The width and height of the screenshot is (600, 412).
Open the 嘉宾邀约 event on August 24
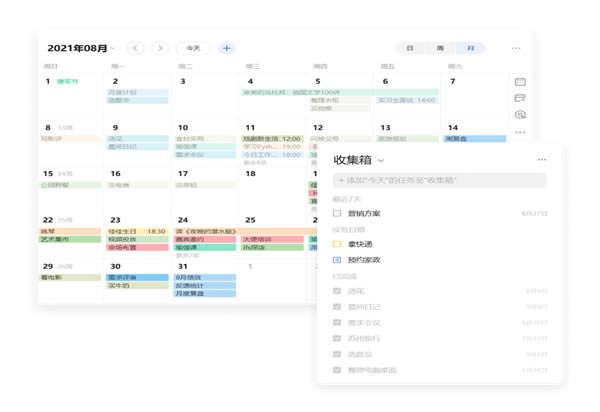pos(205,239)
